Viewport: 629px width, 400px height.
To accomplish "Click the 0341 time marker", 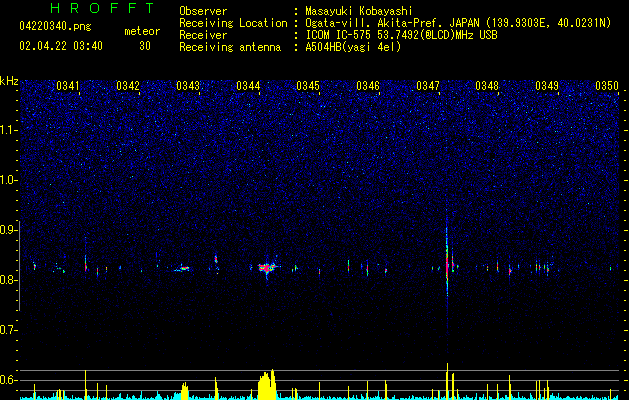I will [68, 86].
